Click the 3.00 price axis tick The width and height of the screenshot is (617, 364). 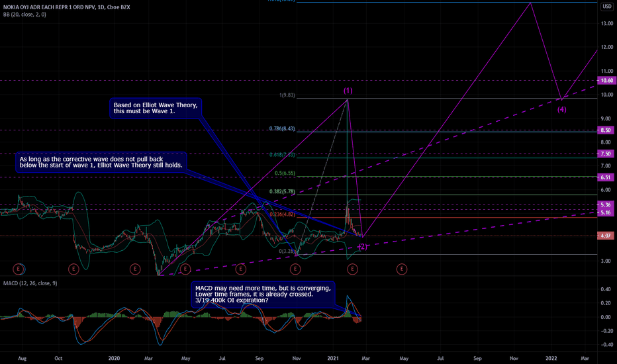606,261
